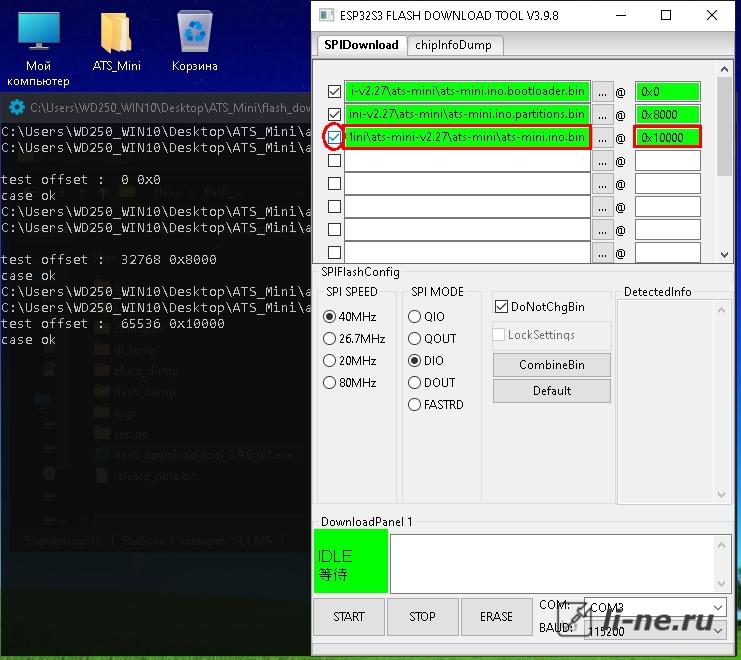Click the STOP button

pyautogui.click(x=422, y=617)
